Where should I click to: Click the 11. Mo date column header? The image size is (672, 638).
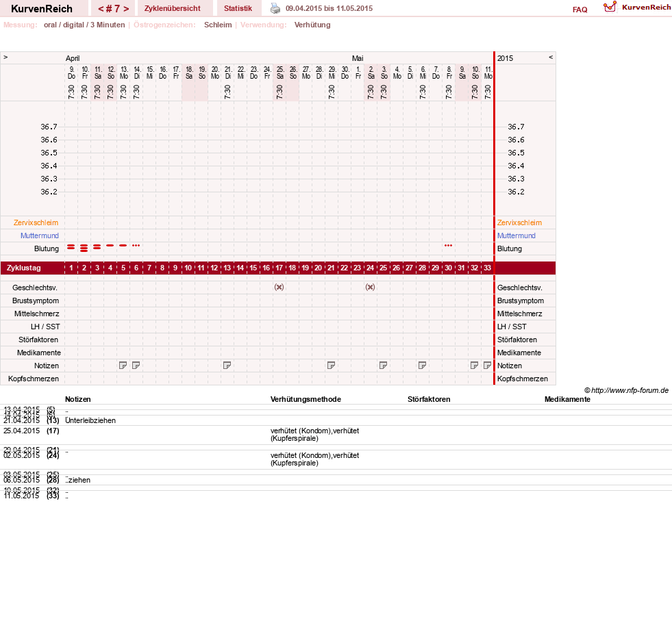[488, 73]
